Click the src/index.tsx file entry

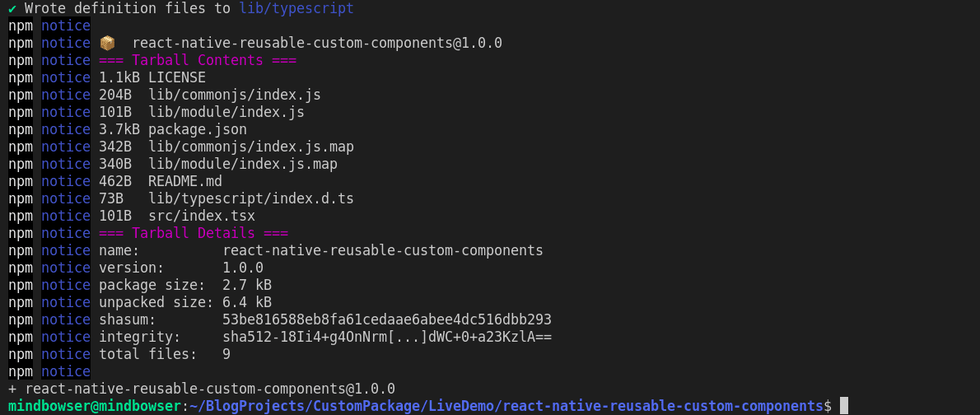point(201,216)
